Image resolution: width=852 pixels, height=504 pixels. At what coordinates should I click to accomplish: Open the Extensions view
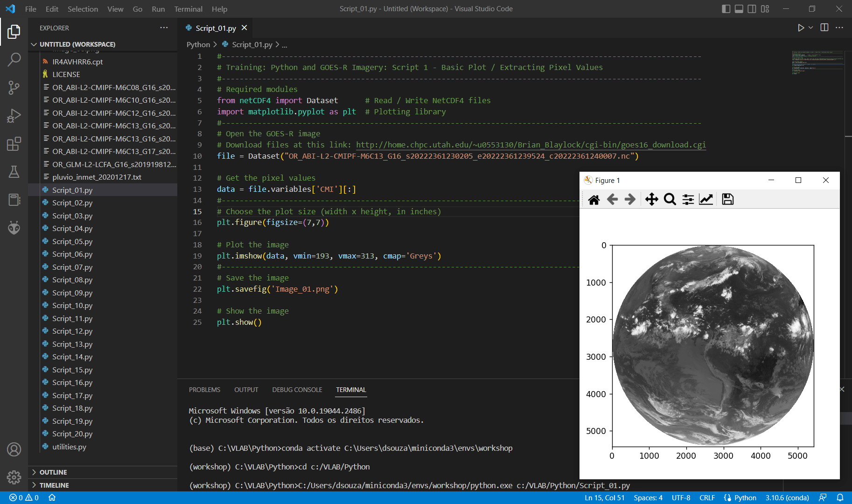click(14, 144)
